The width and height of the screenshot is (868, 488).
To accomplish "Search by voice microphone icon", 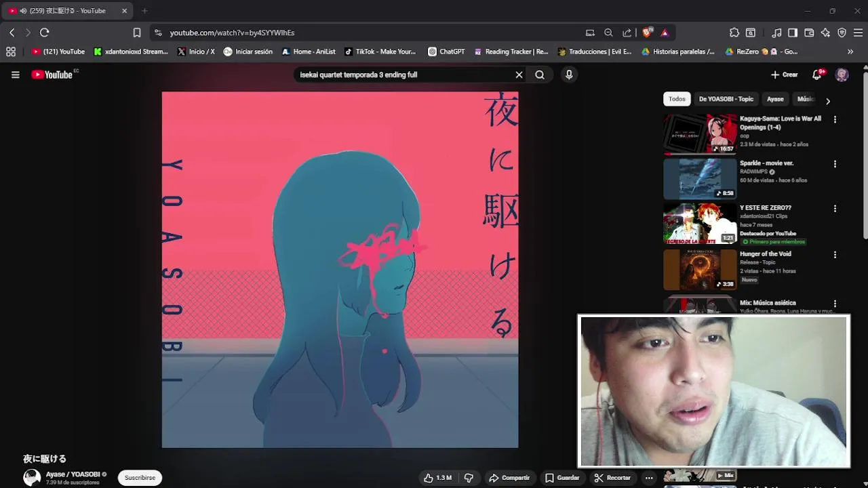I will coord(569,75).
